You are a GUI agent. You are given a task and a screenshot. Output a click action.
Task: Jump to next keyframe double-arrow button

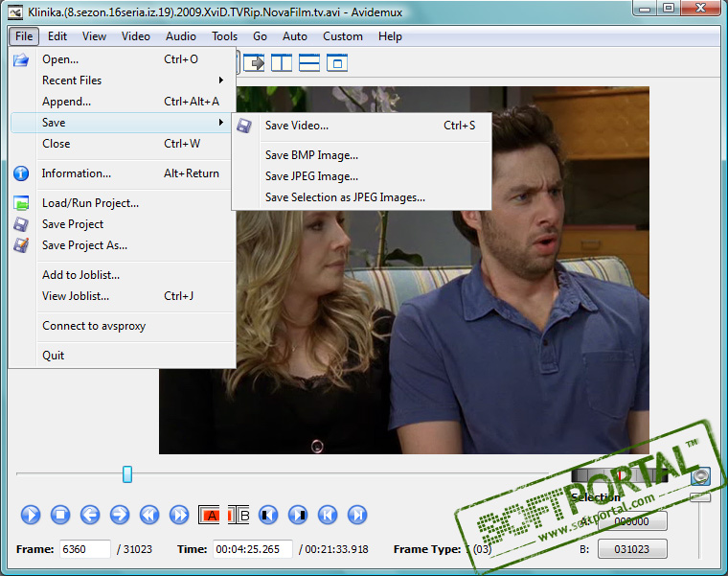point(179,515)
